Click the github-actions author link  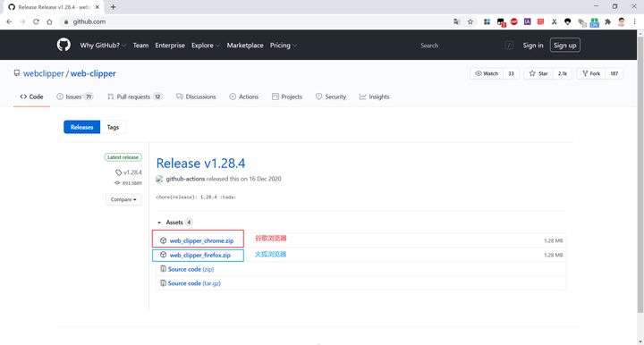click(185, 179)
